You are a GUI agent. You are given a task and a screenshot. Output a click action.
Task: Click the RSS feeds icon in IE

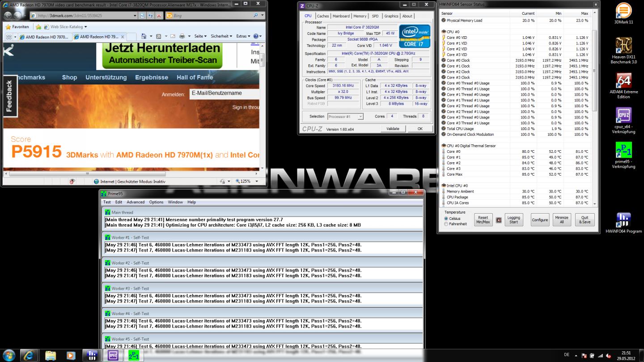click(158, 36)
